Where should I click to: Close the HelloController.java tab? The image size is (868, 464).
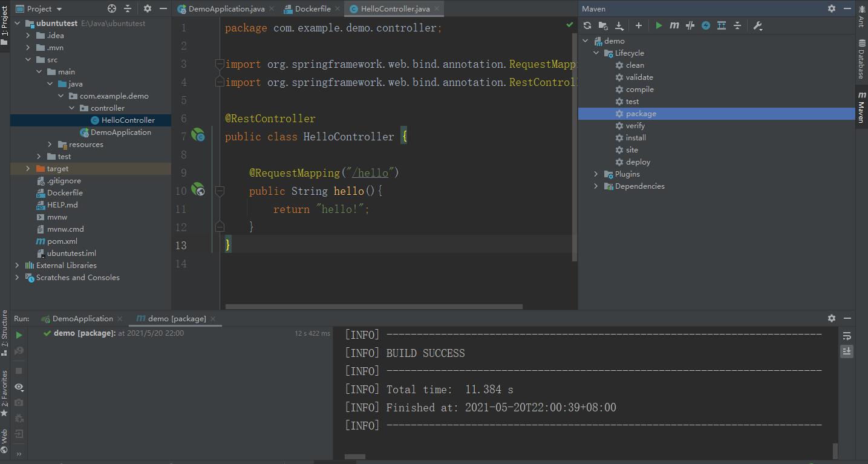coord(437,8)
